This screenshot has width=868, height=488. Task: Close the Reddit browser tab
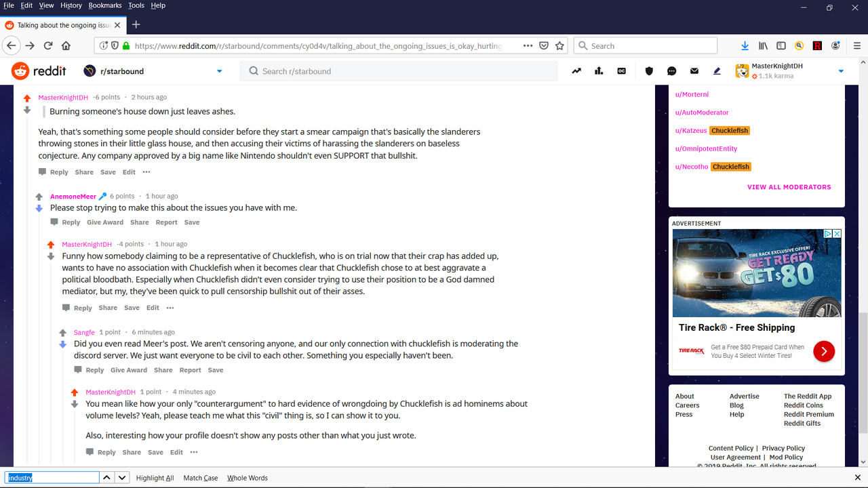click(x=117, y=25)
